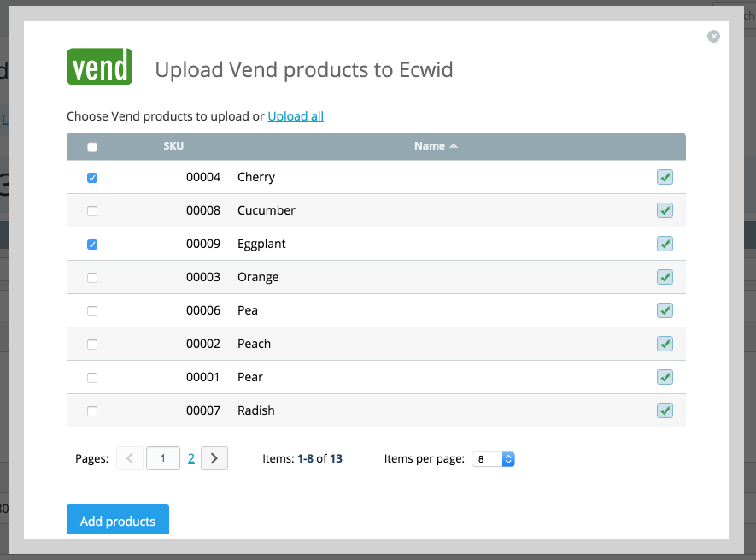The height and width of the screenshot is (560, 756).
Task: Check the Orange product checkbox
Action: 92,278
